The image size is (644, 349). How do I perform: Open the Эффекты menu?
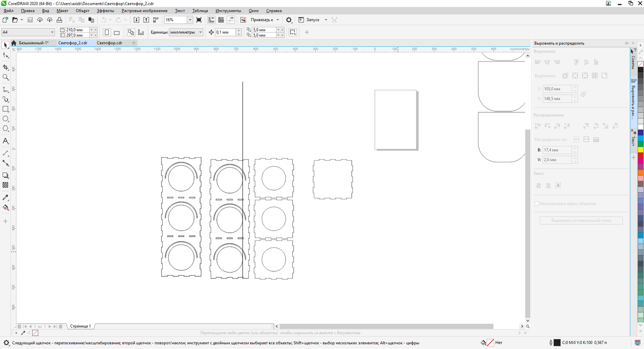(x=105, y=11)
